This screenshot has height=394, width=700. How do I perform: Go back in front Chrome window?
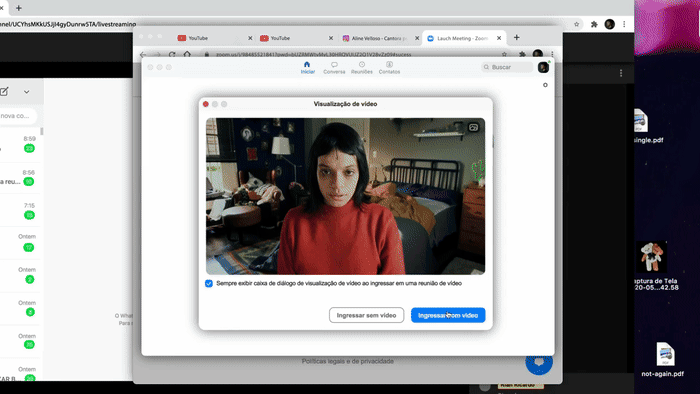pyautogui.click(x=143, y=54)
